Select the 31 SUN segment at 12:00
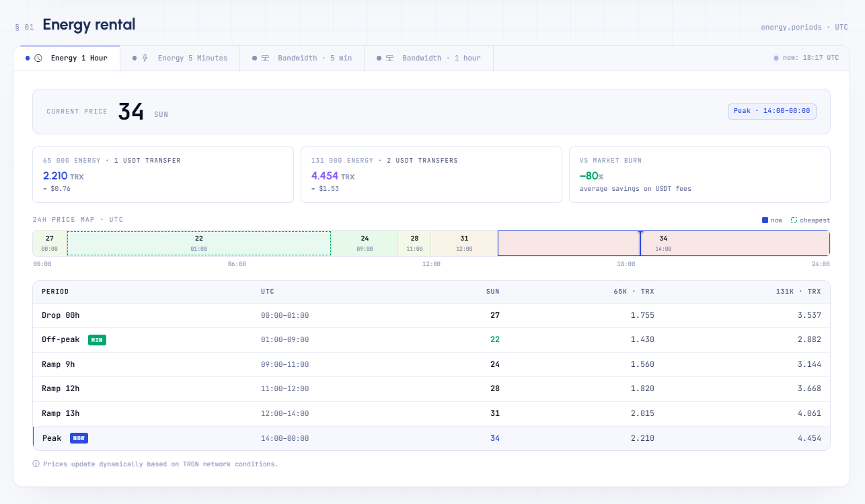The image size is (865, 504). click(x=464, y=243)
